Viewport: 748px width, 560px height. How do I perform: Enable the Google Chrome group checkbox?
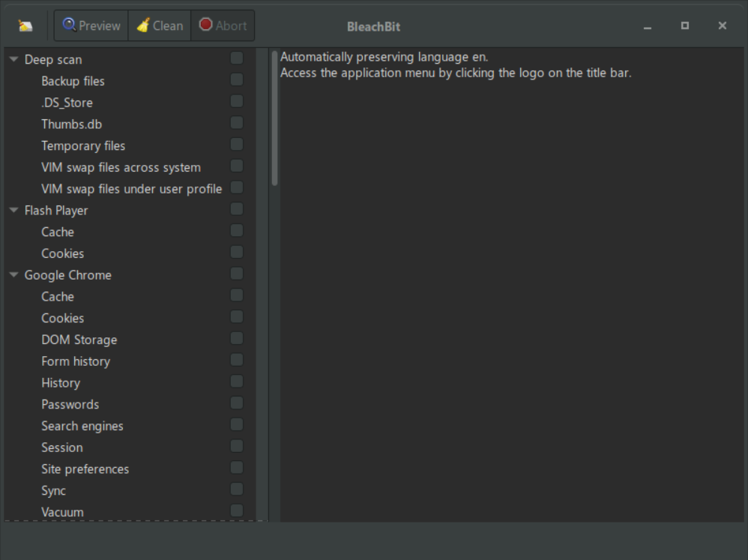point(237,274)
